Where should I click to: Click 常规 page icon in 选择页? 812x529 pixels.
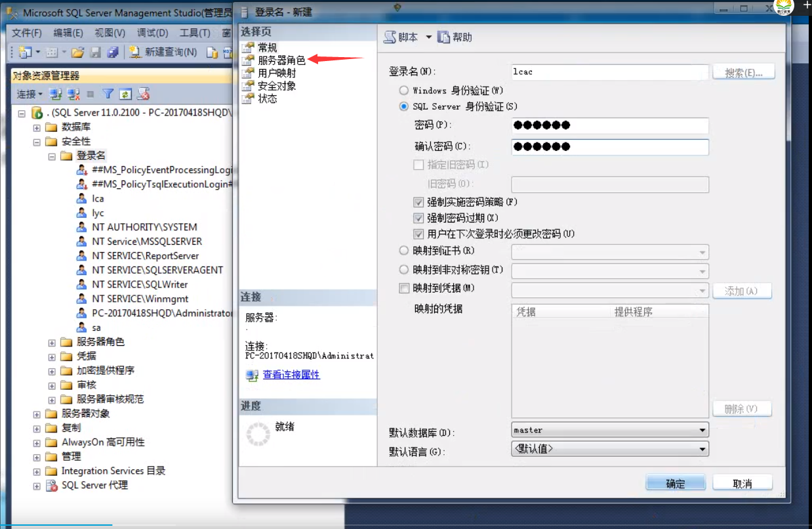pyautogui.click(x=248, y=48)
